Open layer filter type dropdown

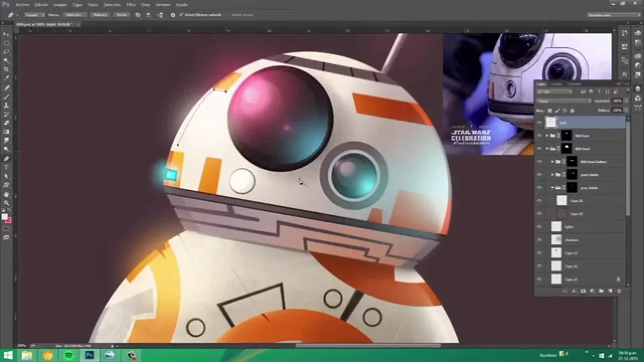(554, 92)
